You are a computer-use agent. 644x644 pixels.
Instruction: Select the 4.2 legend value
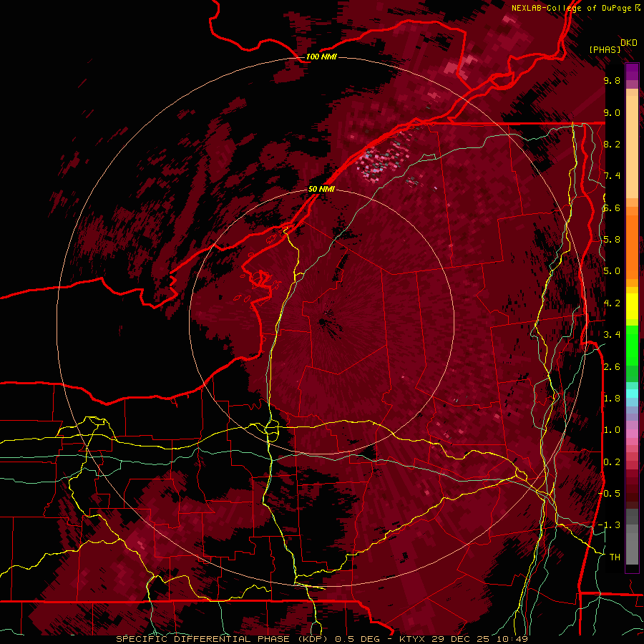coord(612,303)
